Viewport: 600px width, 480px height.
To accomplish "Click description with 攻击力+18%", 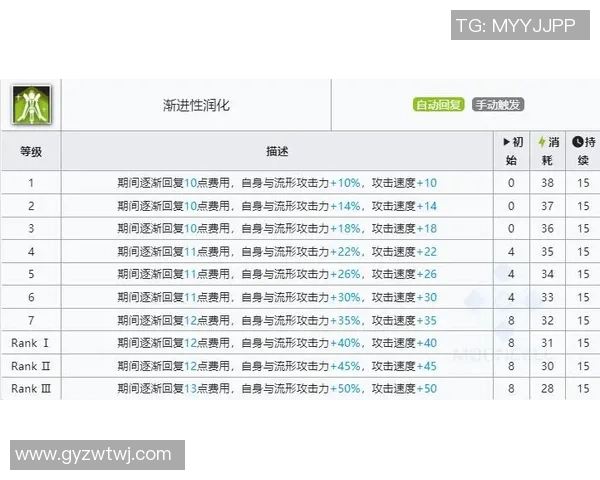I will tap(277, 229).
